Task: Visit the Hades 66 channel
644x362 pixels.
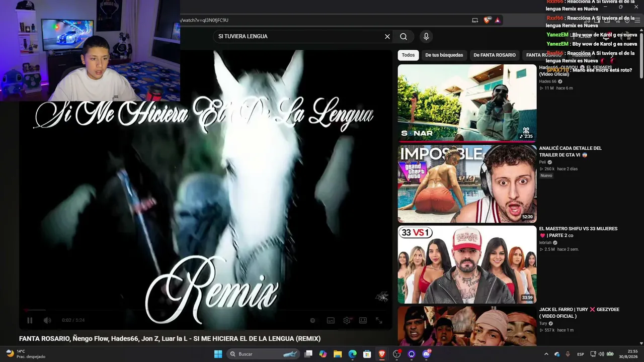Action: (x=547, y=81)
